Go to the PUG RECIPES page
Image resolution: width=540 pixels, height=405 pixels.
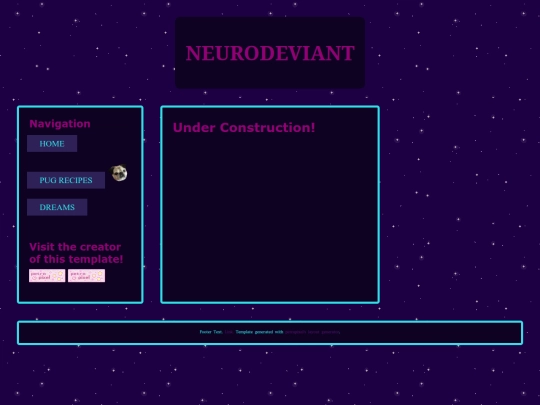point(66,180)
